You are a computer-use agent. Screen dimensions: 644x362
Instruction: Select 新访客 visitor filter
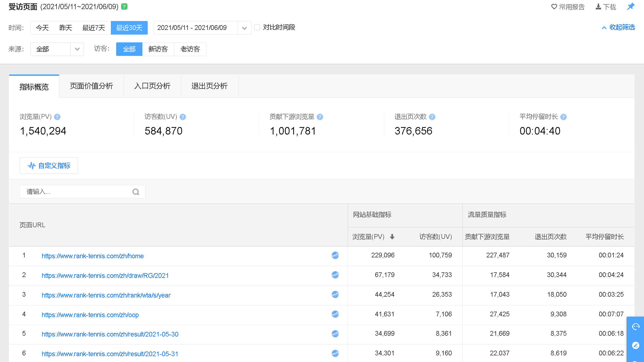pos(158,49)
